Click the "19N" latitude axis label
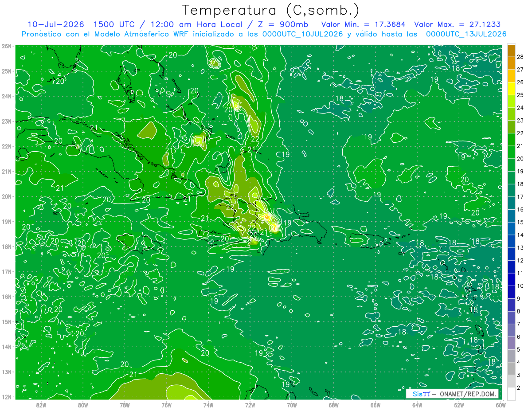532x411 pixels. point(7,221)
